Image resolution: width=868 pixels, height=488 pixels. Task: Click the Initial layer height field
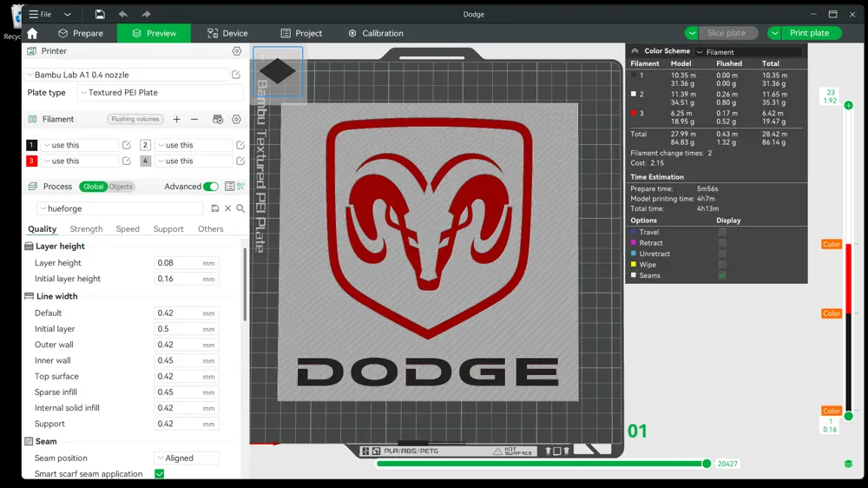[186, 279]
